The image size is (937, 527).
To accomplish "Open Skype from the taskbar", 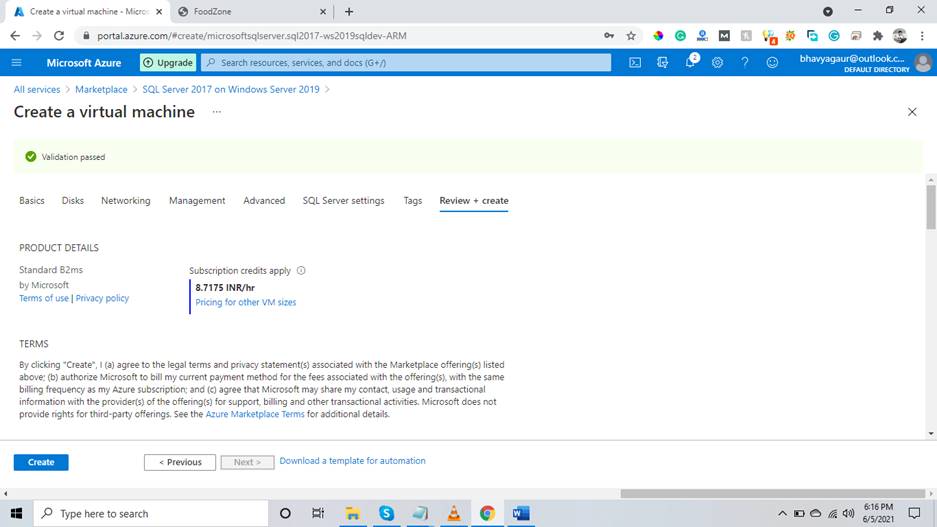I will pyautogui.click(x=387, y=513).
